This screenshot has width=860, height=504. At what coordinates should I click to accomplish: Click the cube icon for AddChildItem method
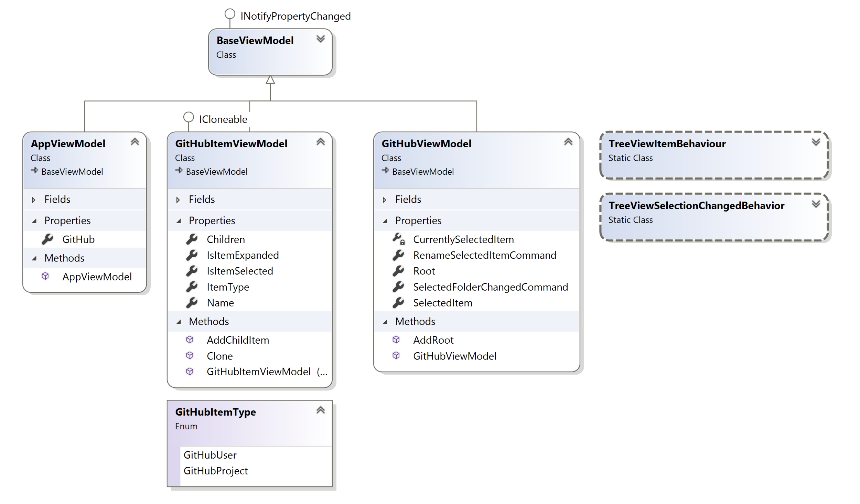click(190, 340)
